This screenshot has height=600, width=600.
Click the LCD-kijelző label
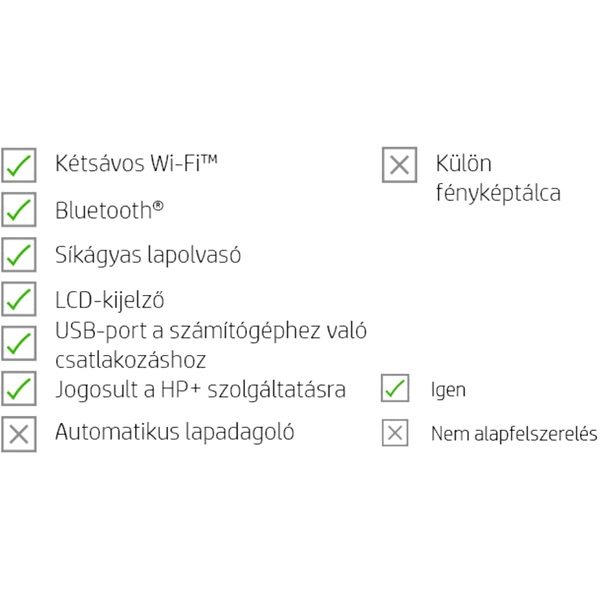coord(110,299)
